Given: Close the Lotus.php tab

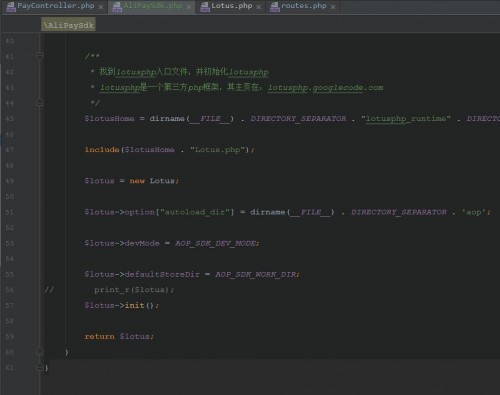Looking at the screenshot, I should [259, 7].
